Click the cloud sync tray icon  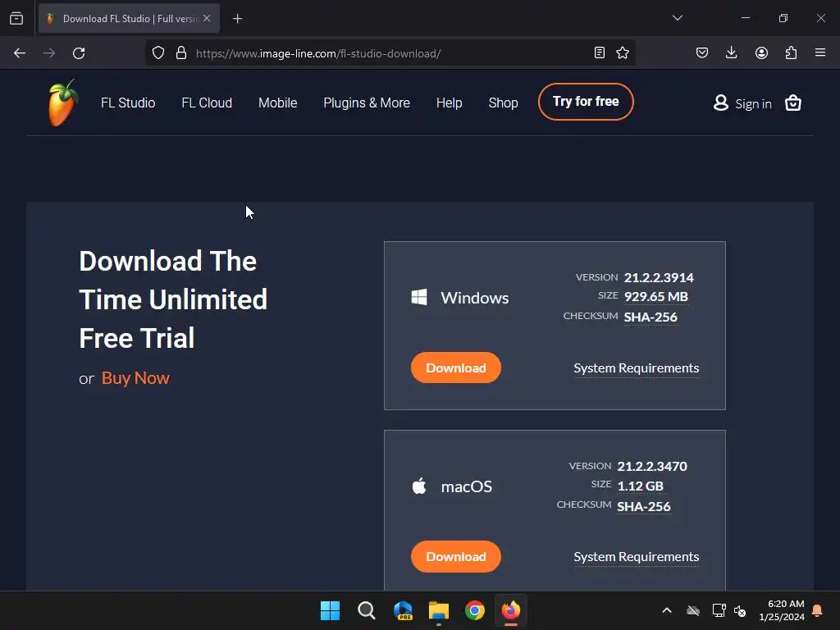click(693, 610)
